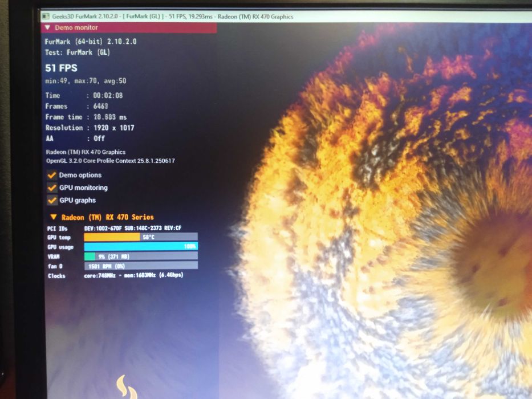
Task: Click the VRAM 9% (371 MB) bar
Action: [x=141, y=256]
